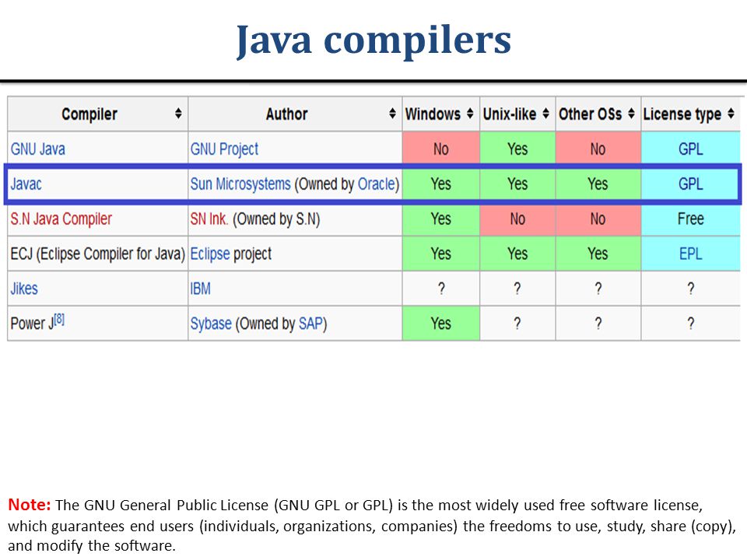Sort table by Compiler column arrows
The width and height of the screenshot is (747, 560).
tap(178, 114)
